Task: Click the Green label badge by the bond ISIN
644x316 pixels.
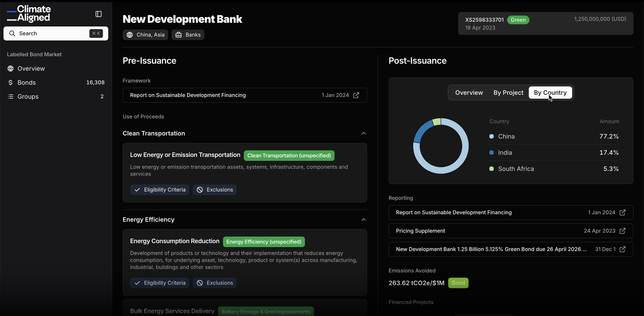Action: 518,20
